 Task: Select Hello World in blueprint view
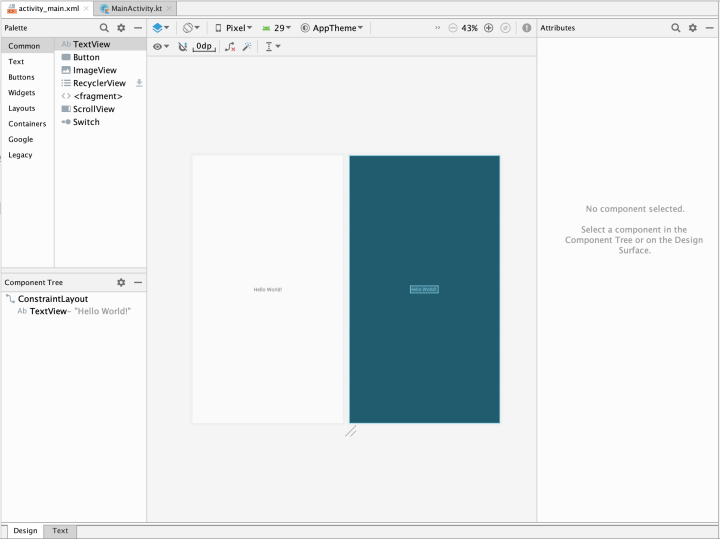(x=424, y=289)
